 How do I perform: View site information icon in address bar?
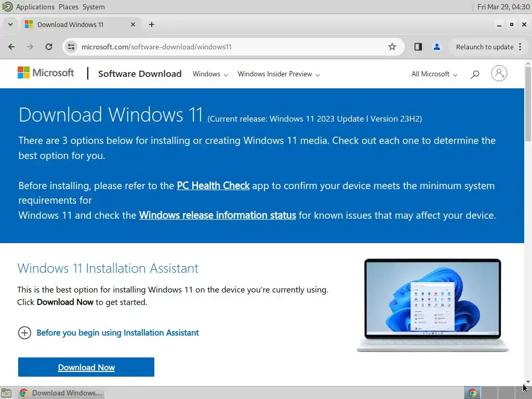71,47
